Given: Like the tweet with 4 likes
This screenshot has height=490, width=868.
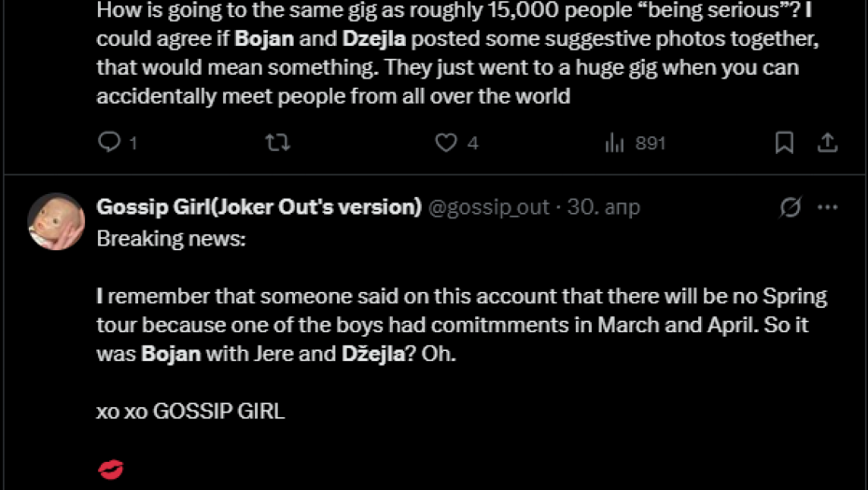Looking at the screenshot, I should [447, 143].
